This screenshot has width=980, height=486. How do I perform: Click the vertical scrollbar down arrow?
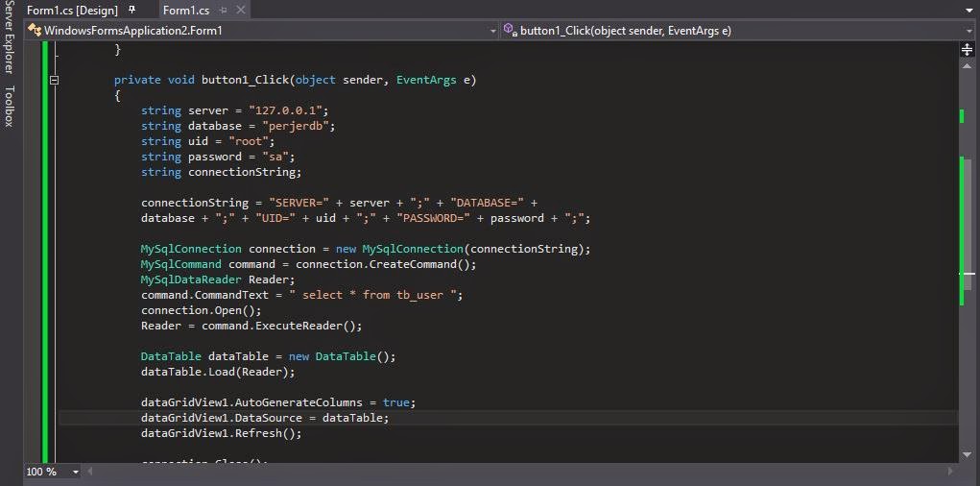tap(967, 454)
